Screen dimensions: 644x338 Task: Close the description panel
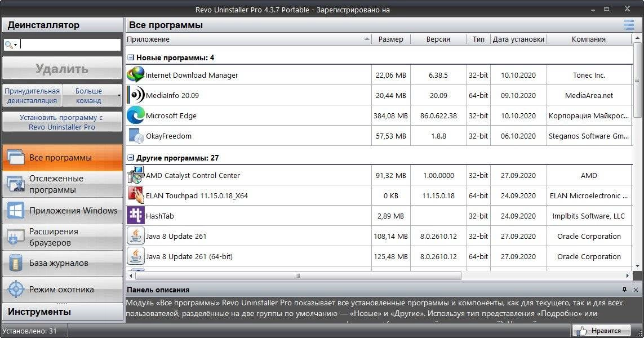pos(636,290)
